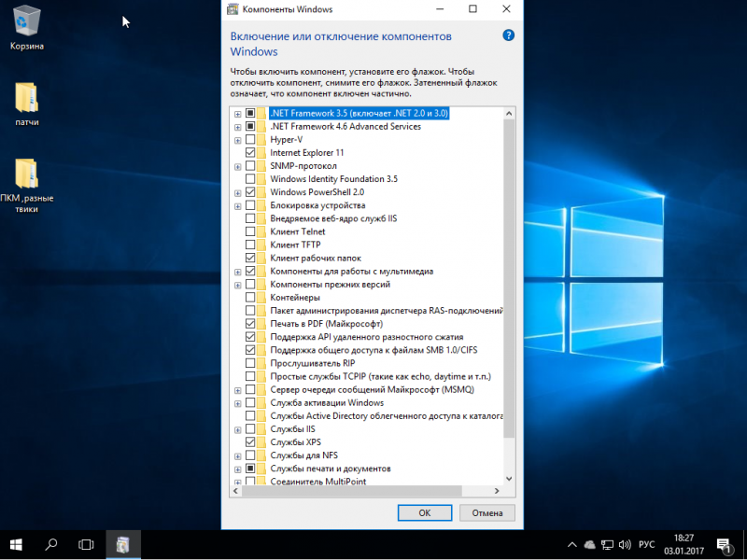This screenshot has height=560, width=747.
Task: Switch input language РУС indicator
Action: click(x=646, y=545)
